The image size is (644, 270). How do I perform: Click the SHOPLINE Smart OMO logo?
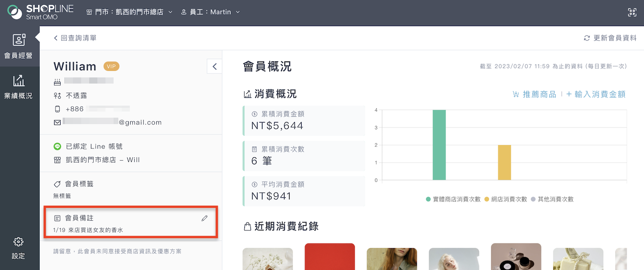tap(41, 12)
